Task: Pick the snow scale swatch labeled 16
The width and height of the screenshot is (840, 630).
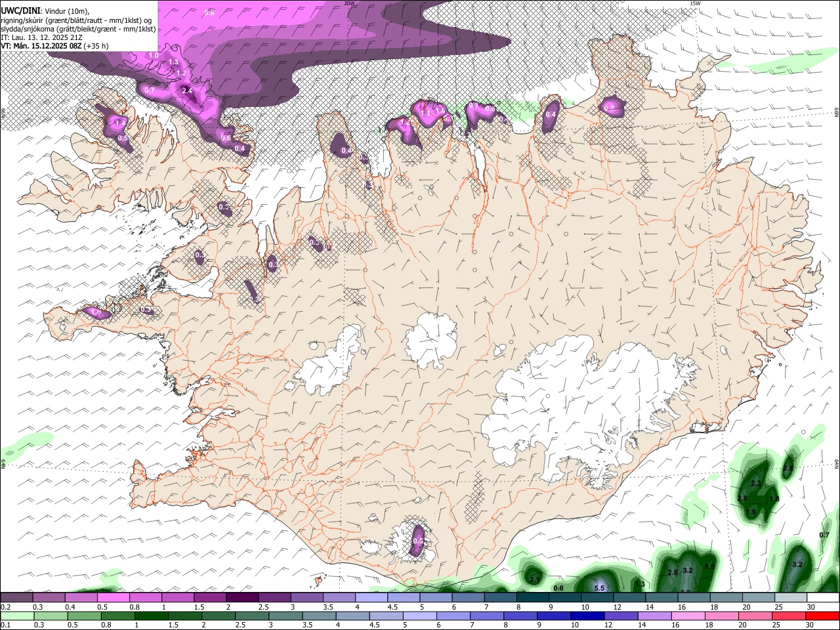Action: (694, 597)
